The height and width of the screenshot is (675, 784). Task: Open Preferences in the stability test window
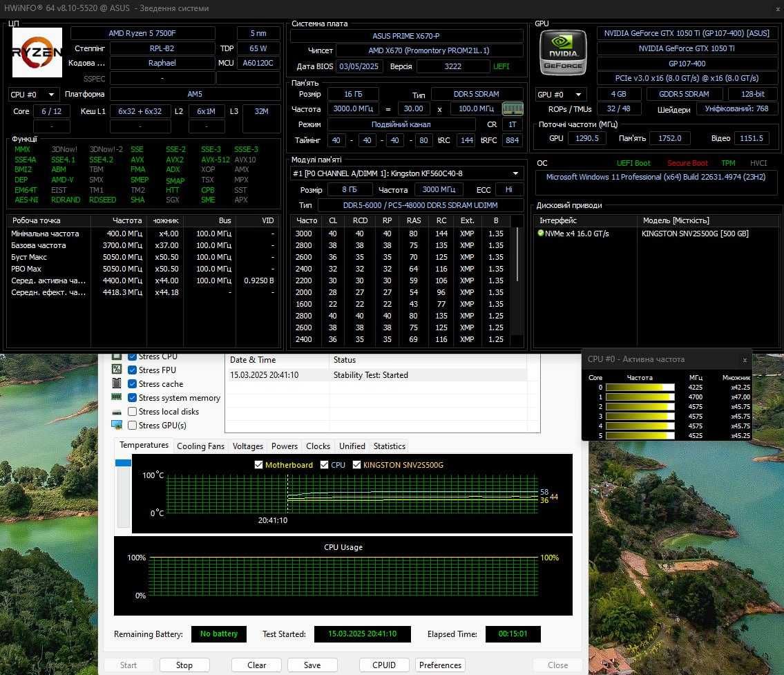(441, 665)
